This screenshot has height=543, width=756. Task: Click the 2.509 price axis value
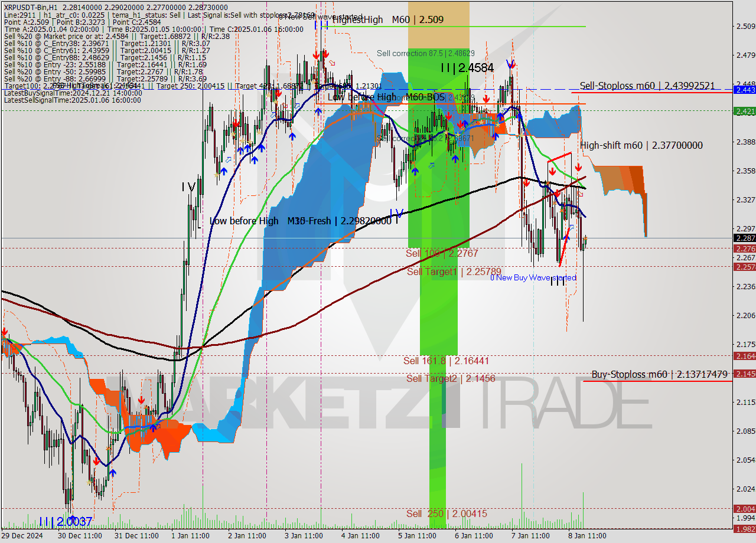pyautogui.click(x=745, y=26)
